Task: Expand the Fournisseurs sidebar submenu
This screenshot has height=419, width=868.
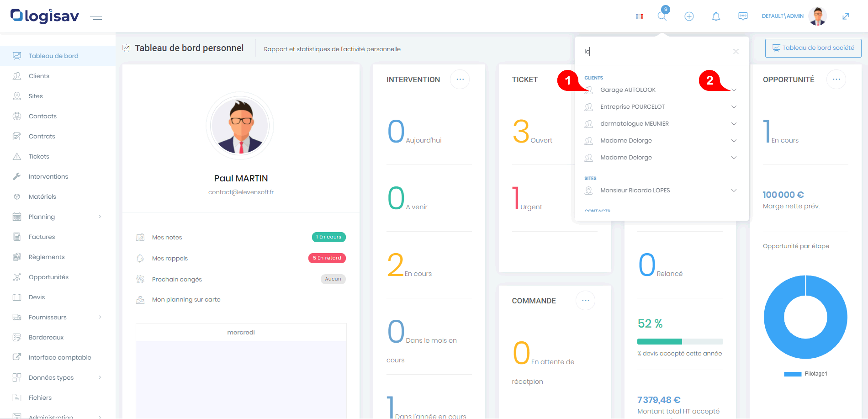Action: tap(100, 317)
